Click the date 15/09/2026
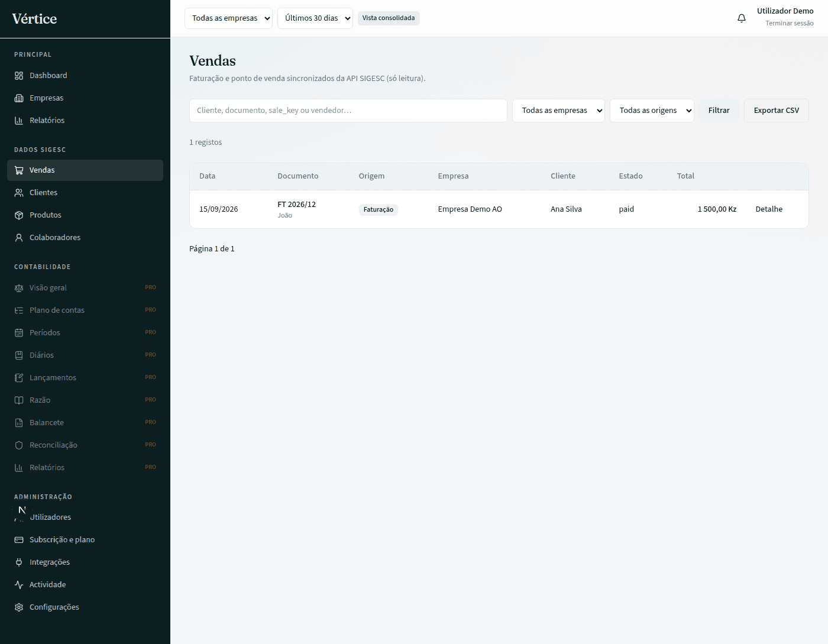Screen dimensions: 828x644 (x=219, y=209)
